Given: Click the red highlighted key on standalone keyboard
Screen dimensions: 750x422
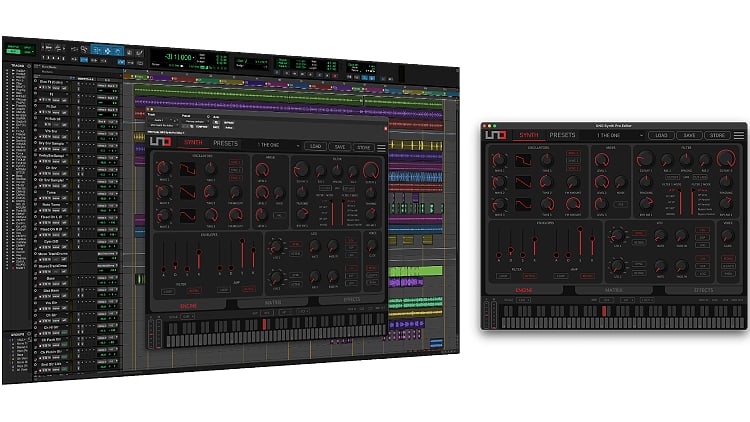Looking at the screenshot, I should (604, 311).
